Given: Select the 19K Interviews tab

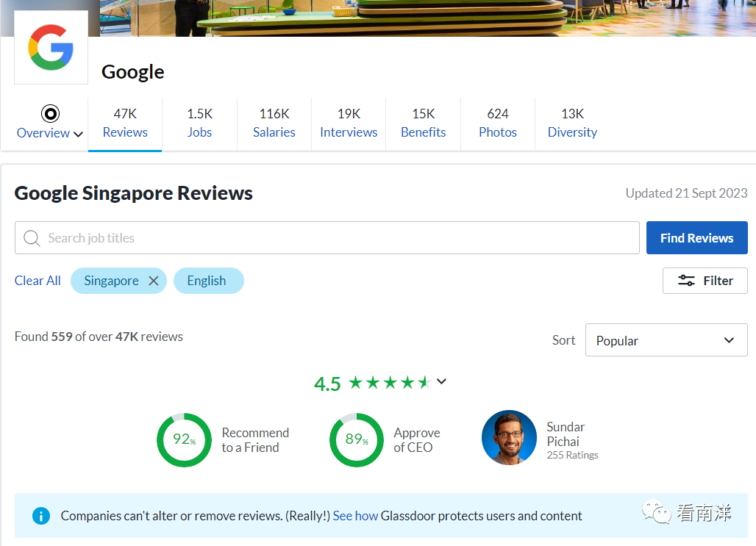Looking at the screenshot, I should point(349,123).
